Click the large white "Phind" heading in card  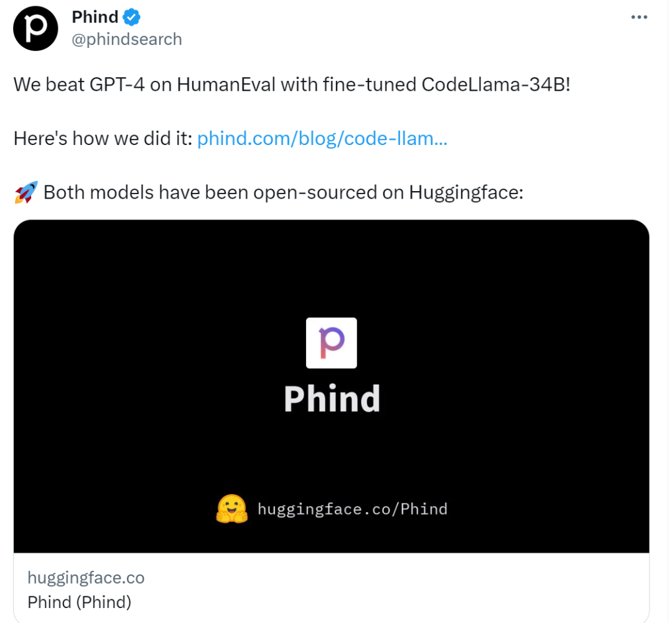(332, 399)
